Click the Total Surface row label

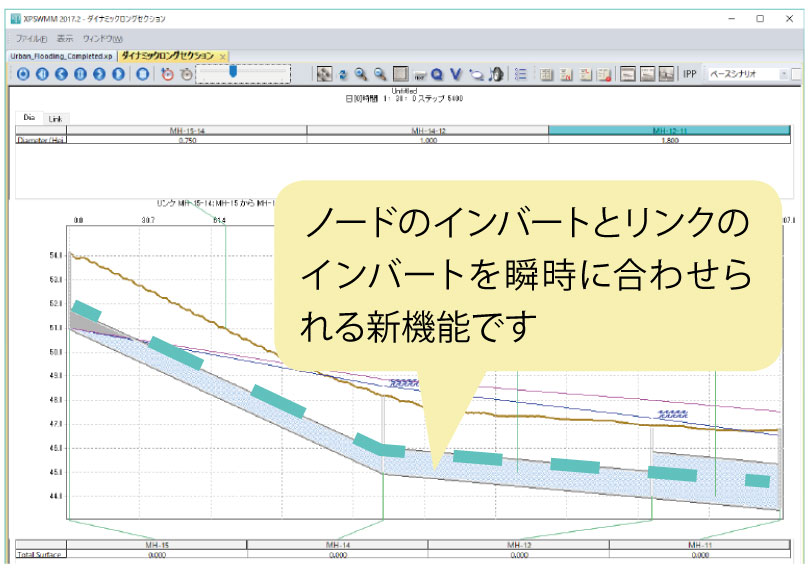tap(41, 555)
